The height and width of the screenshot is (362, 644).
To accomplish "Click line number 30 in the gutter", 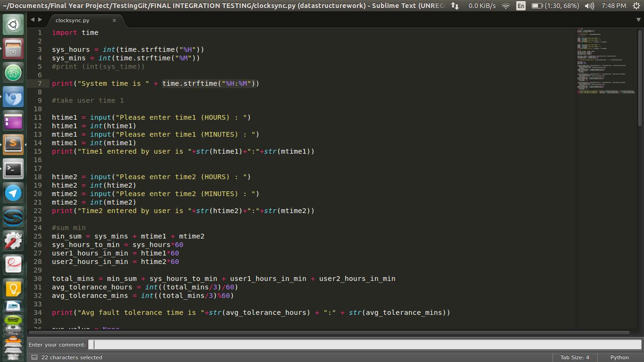I will pos(38,279).
